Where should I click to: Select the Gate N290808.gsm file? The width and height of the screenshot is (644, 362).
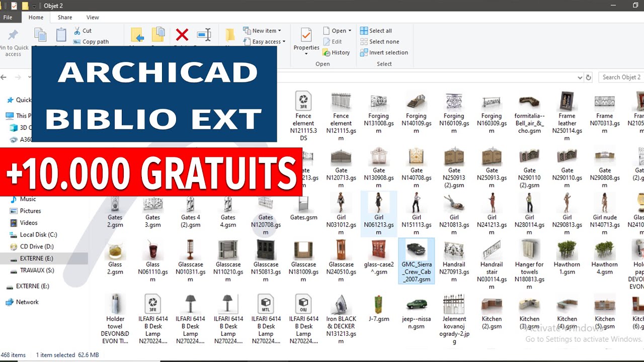pos(605,167)
